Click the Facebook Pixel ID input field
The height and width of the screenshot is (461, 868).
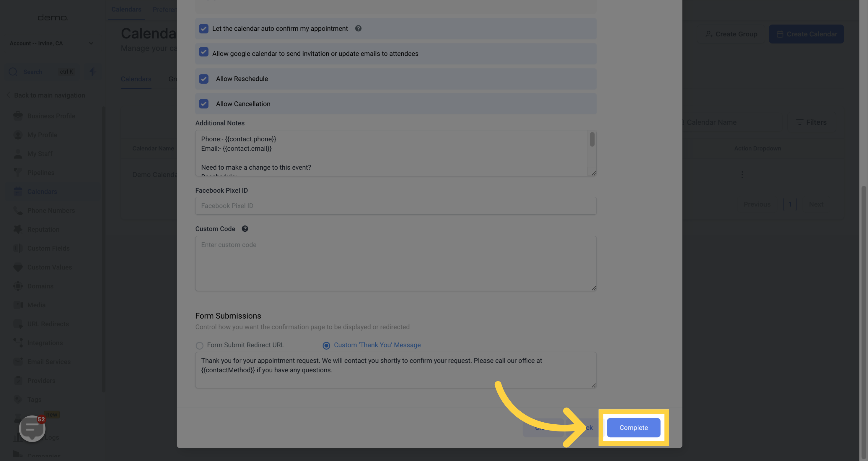pyautogui.click(x=396, y=205)
